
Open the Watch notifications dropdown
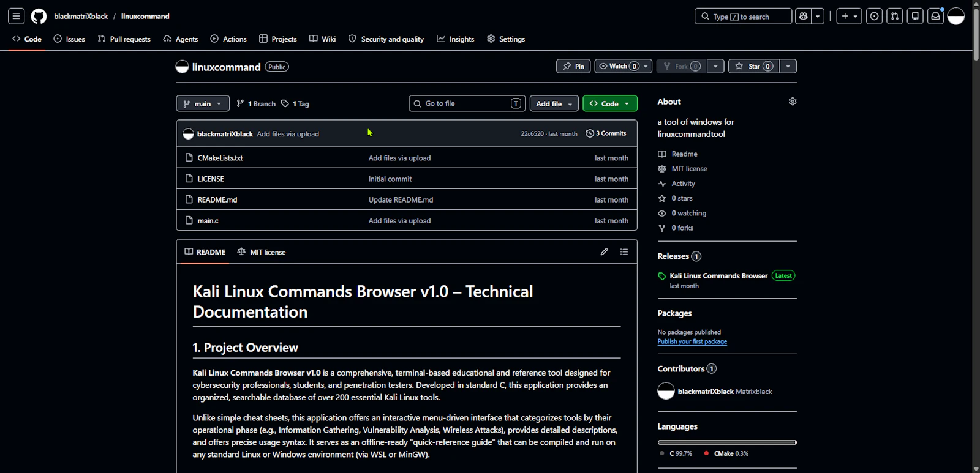623,66
